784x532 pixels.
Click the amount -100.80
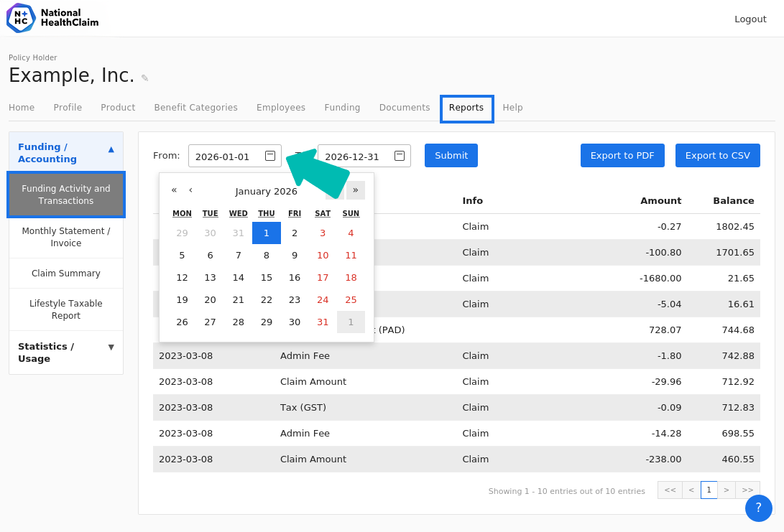663,252
